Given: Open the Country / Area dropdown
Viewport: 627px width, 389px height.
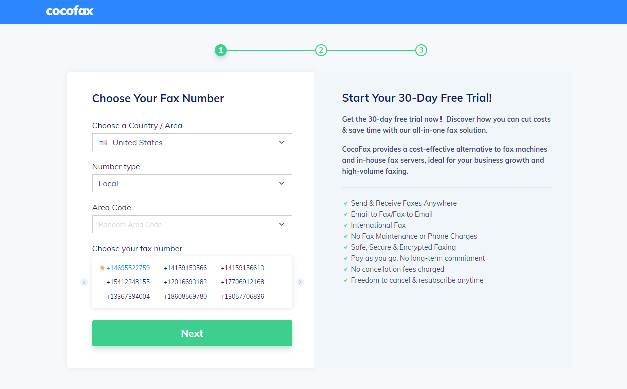Looking at the screenshot, I should [x=192, y=142].
